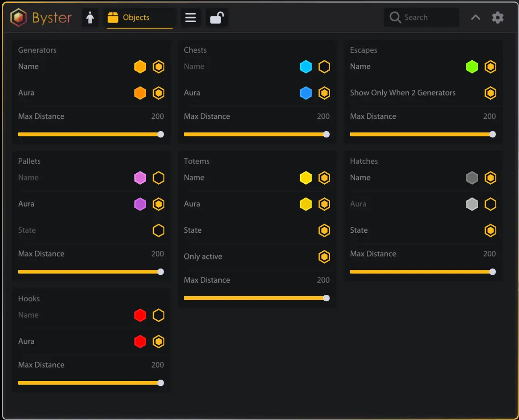Open the player figure tab icon

(x=90, y=18)
